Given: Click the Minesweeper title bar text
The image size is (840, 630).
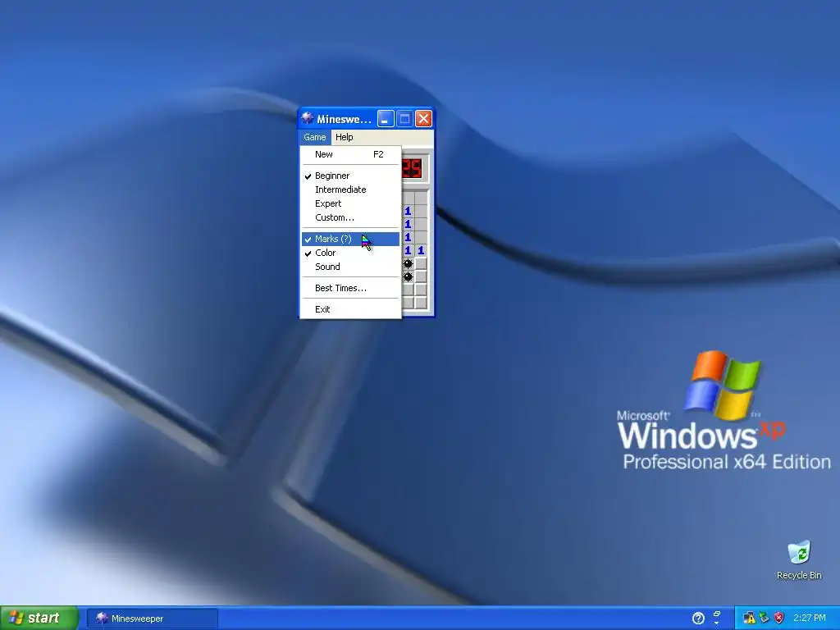Looking at the screenshot, I should point(344,119).
